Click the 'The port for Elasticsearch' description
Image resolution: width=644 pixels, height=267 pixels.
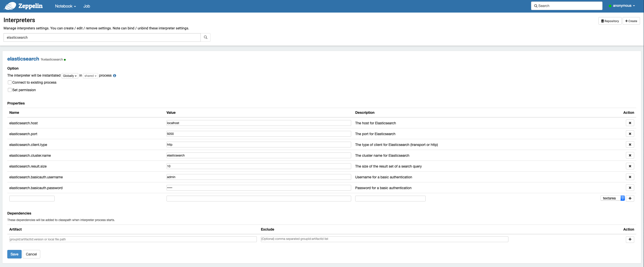375,134
